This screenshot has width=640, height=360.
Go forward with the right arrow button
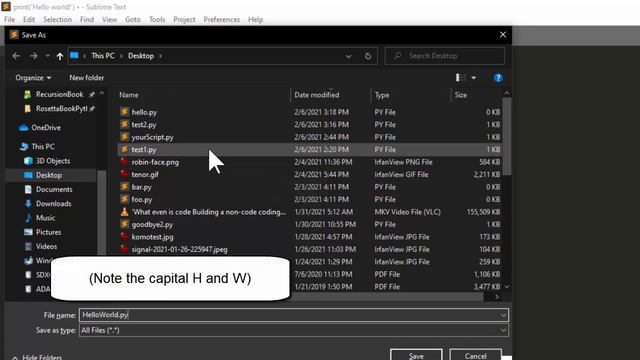(33, 56)
